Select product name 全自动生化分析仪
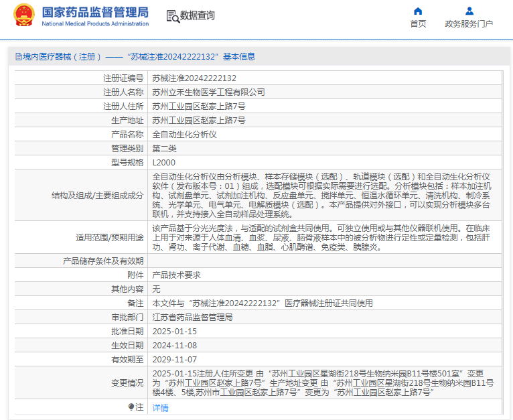This screenshot has width=513, height=420. pos(184,135)
